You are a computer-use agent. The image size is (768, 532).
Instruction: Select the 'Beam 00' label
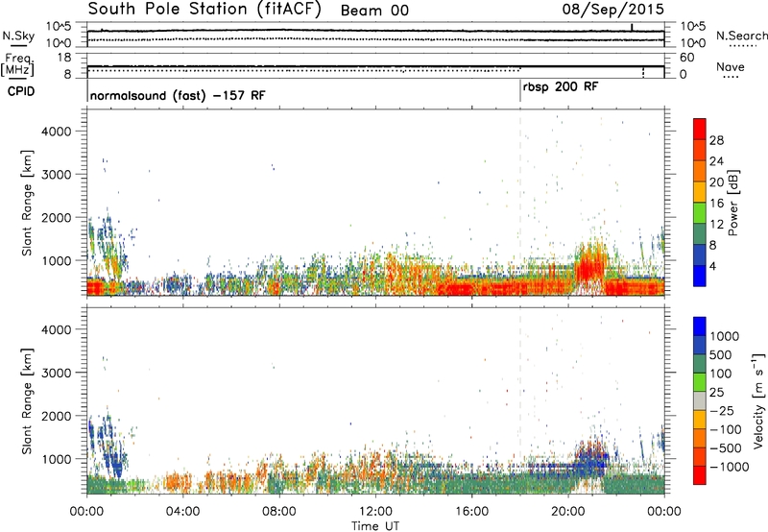coord(374,11)
